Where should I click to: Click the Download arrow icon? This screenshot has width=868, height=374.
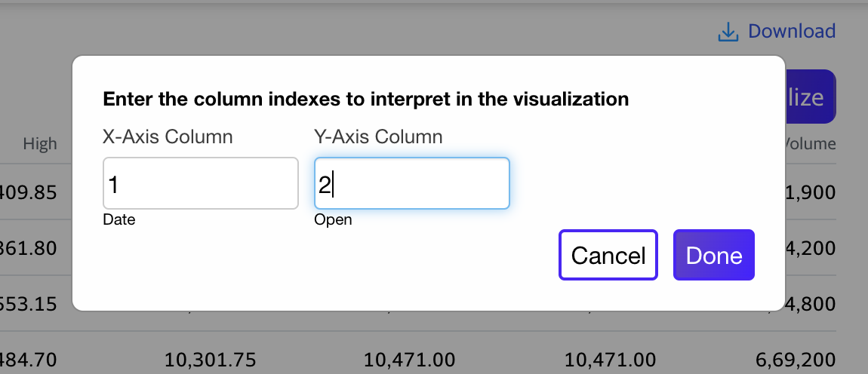point(728,32)
